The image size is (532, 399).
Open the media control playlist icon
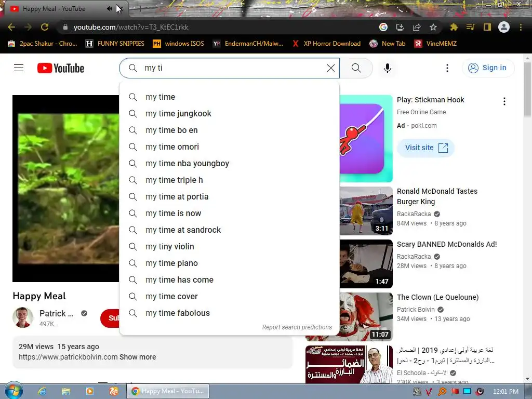click(470, 27)
